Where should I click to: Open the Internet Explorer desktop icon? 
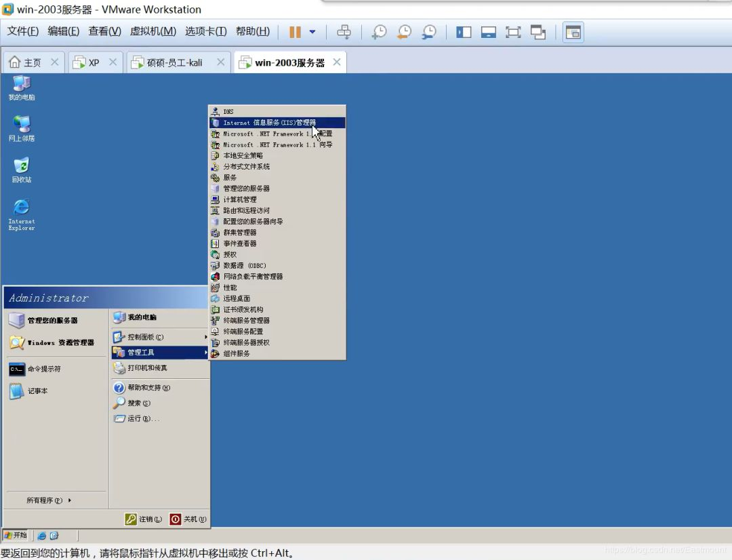click(22, 215)
